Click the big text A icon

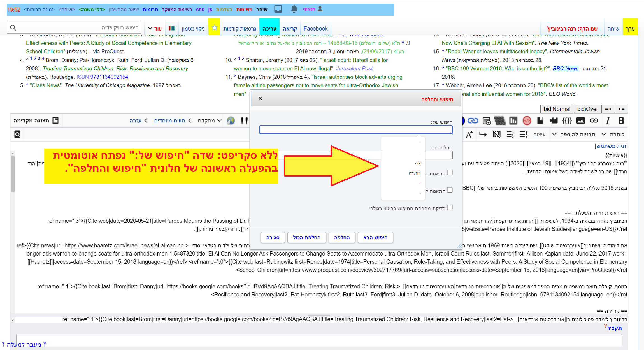tap(469, 135)
